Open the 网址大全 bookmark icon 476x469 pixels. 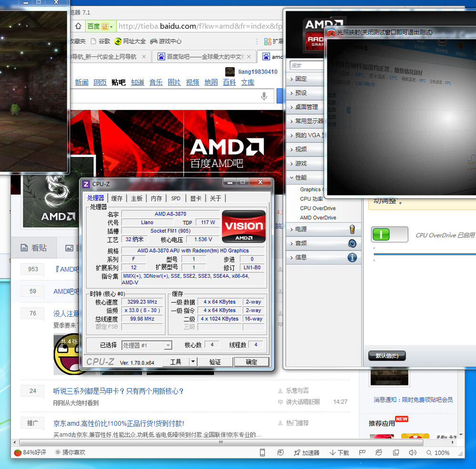(118, 41)
